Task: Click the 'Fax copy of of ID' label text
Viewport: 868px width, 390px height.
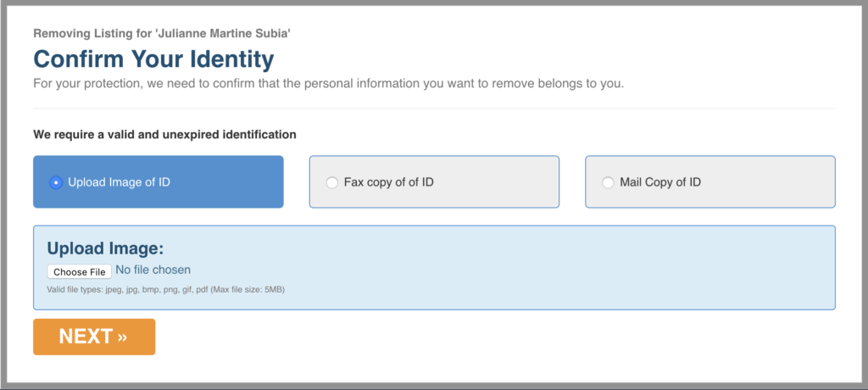Action: (388, 181)
